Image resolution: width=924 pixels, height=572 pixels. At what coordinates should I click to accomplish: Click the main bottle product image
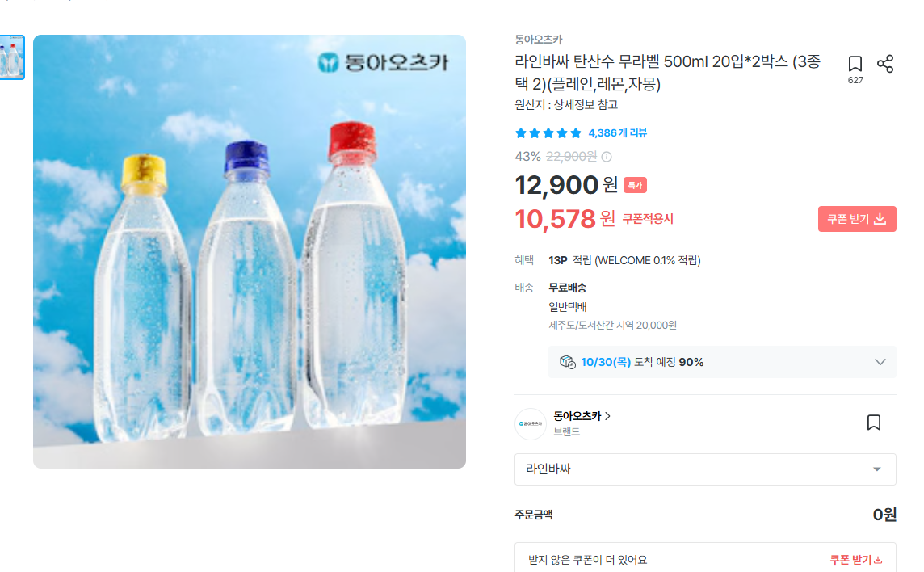250,251
